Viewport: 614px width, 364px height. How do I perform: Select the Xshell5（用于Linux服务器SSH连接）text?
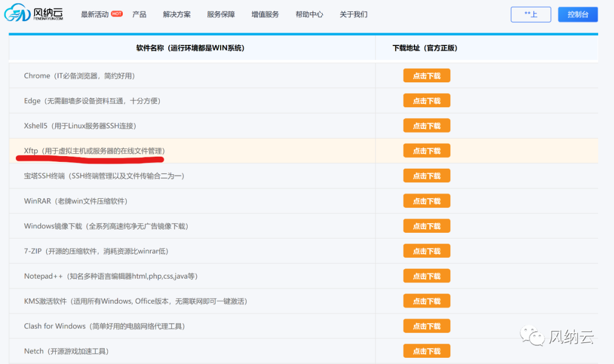click(x=80, y=126)
